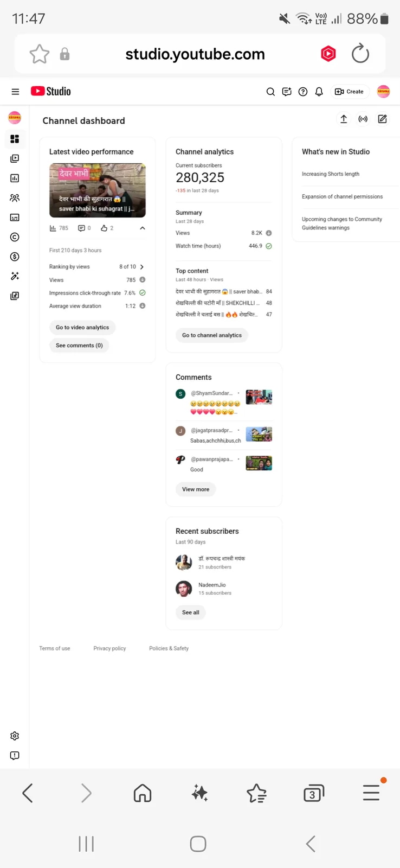
Task: Open the send feedback icon in header
Action: tap(287, 92)
